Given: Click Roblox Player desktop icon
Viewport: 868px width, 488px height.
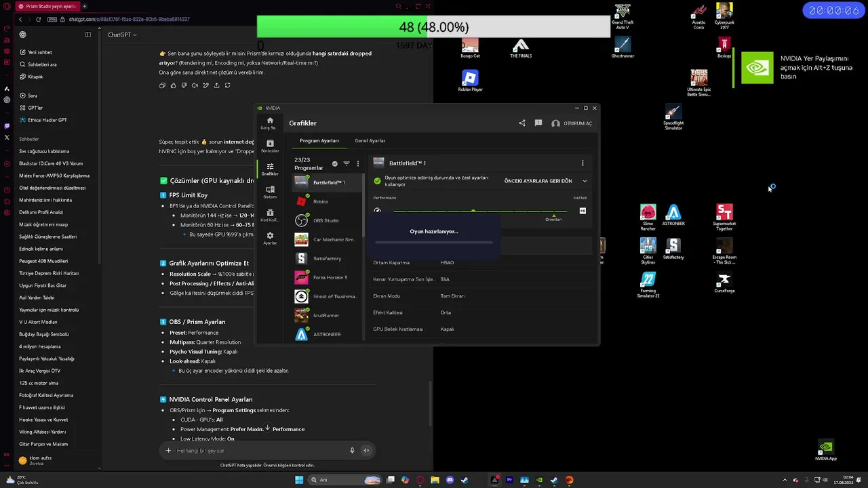Looking at the screenshot, I should click(x=470, y=81).
